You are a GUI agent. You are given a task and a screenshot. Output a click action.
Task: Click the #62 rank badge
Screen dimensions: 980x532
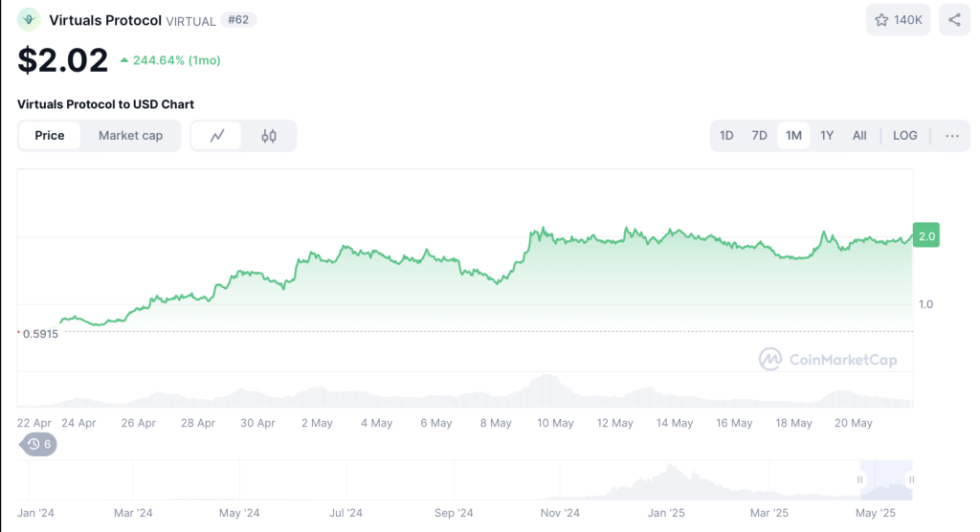pos(238,20)
